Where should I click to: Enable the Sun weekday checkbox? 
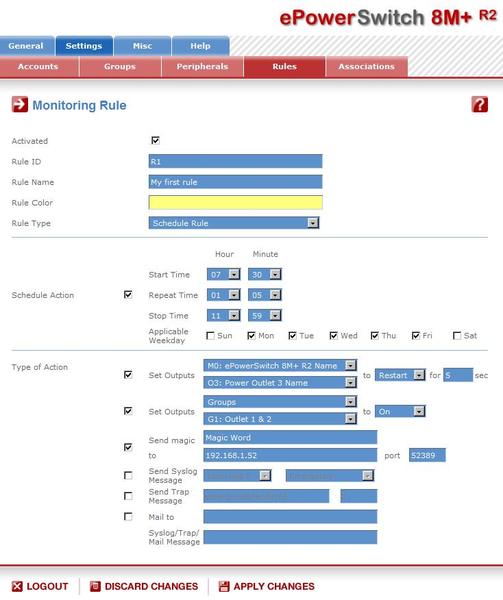210,336
